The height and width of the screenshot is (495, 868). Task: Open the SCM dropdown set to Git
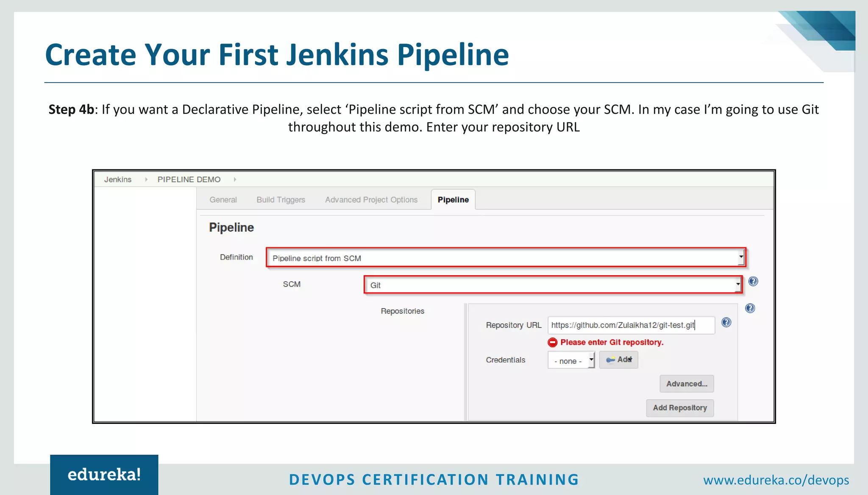coord(553,285)
